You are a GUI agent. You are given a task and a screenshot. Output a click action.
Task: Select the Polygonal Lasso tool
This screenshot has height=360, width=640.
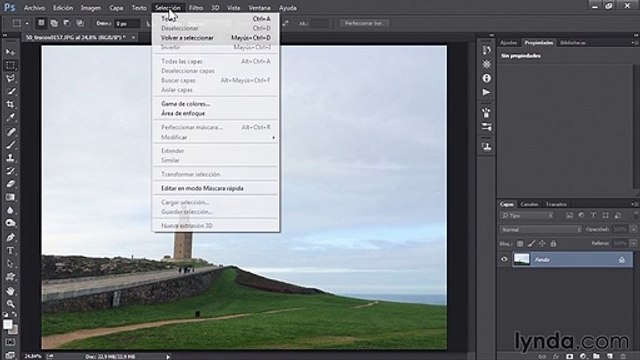coord(11,78)
